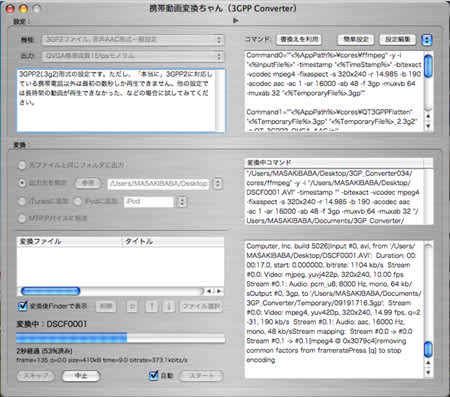Click up arrow of Command0 text area scrollbar

[428, 116]
